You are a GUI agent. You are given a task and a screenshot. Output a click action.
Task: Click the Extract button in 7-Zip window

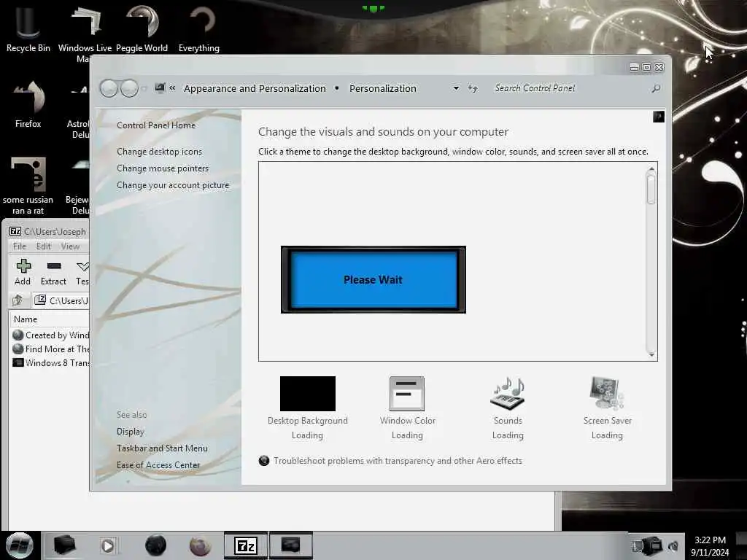click(53, 272)
